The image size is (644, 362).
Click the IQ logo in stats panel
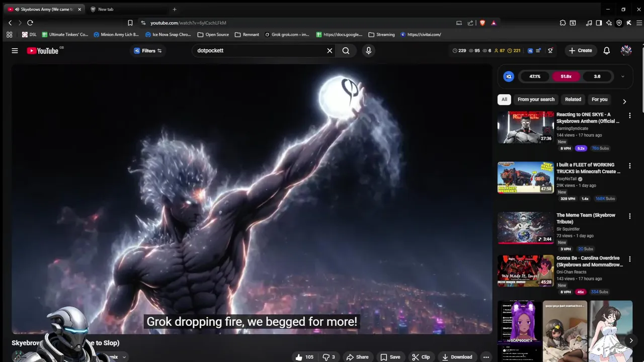[509, 76]
